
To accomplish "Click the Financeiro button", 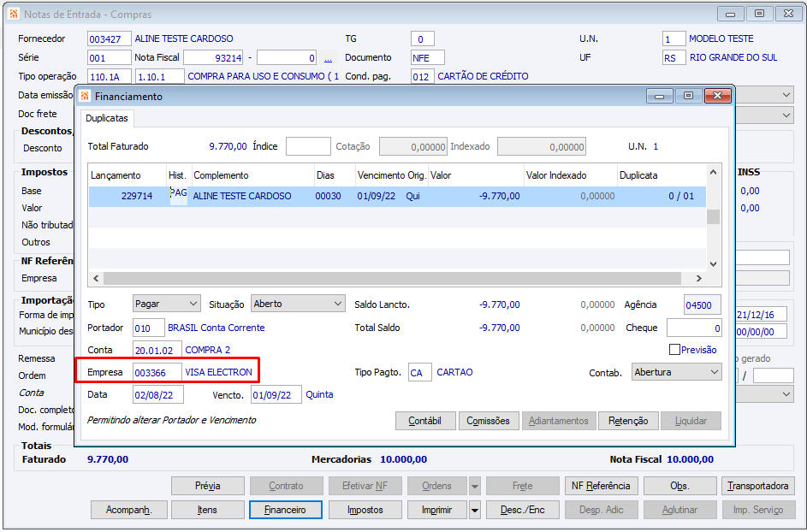I will tap(285, 510).
